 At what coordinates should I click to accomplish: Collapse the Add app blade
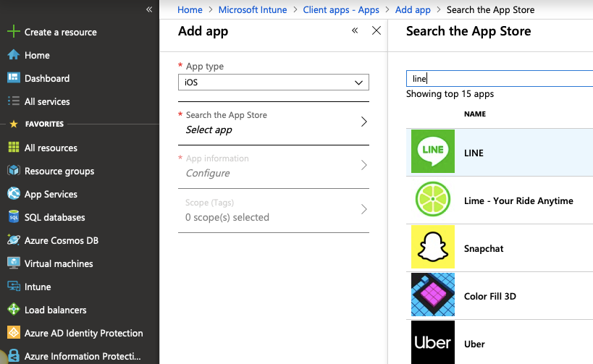355,31
